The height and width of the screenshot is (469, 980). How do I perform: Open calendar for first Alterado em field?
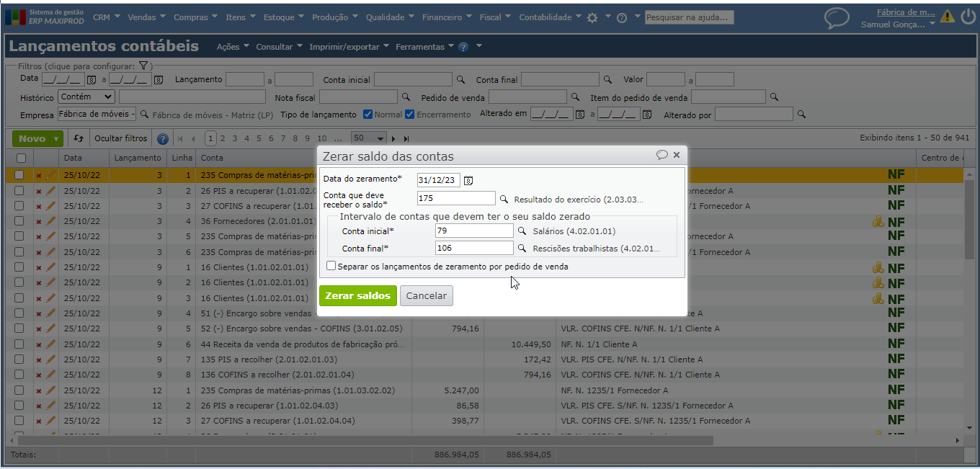click(580, 115)
